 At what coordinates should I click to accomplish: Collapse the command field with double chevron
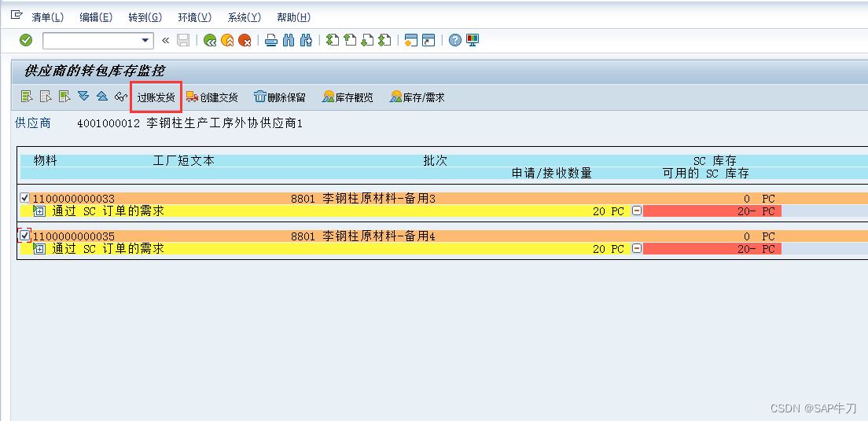pos(166,40)
